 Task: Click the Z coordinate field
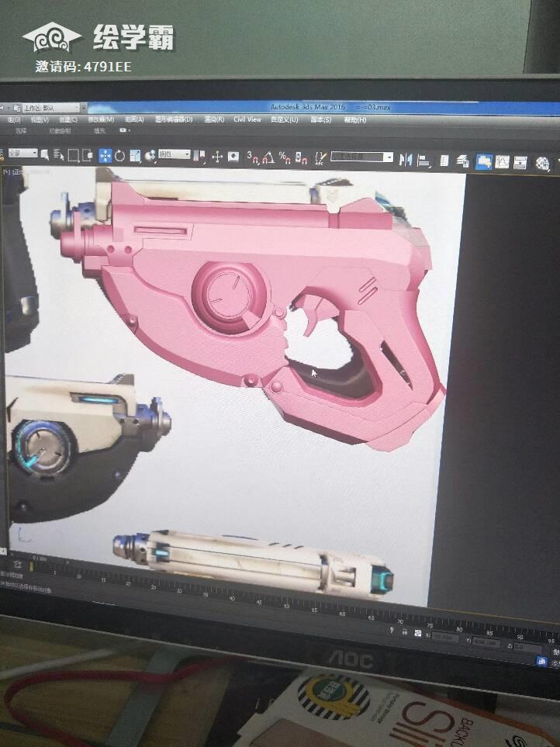(x=527, y=648)
